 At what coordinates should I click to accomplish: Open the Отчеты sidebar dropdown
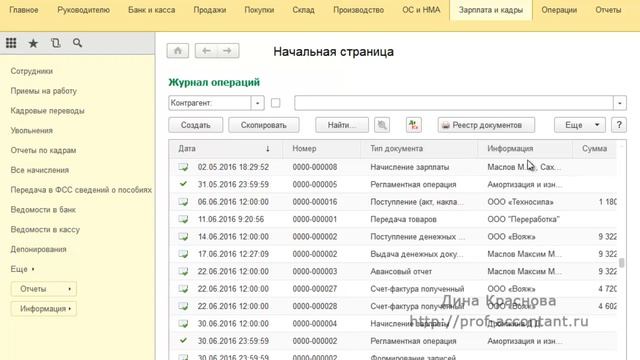pyautogui.click(x=44, y=289)
